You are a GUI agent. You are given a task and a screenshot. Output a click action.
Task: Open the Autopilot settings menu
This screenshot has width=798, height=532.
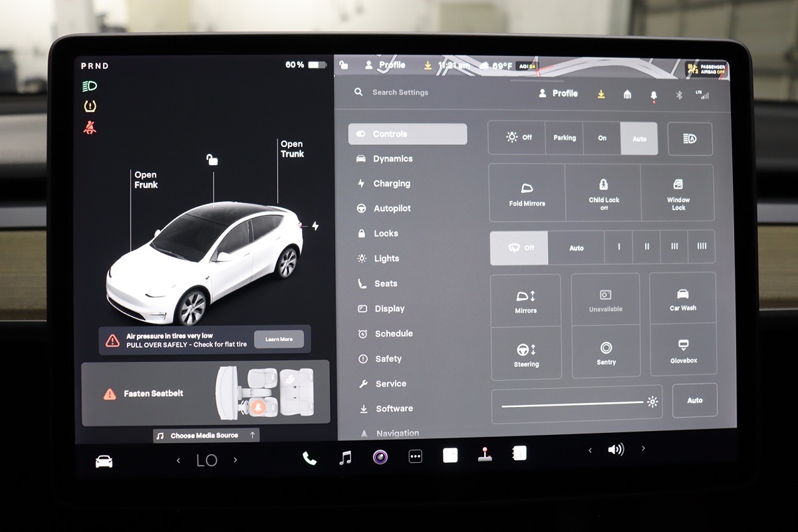392,208
